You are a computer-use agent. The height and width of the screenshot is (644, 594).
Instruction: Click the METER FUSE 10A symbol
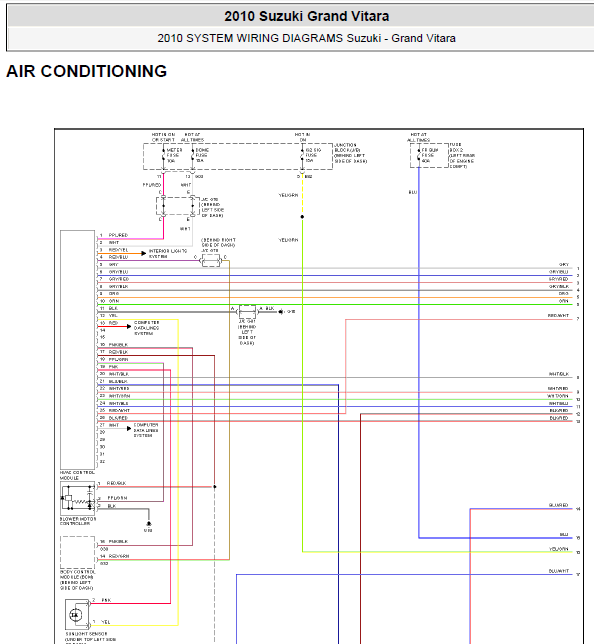(163, 156)
